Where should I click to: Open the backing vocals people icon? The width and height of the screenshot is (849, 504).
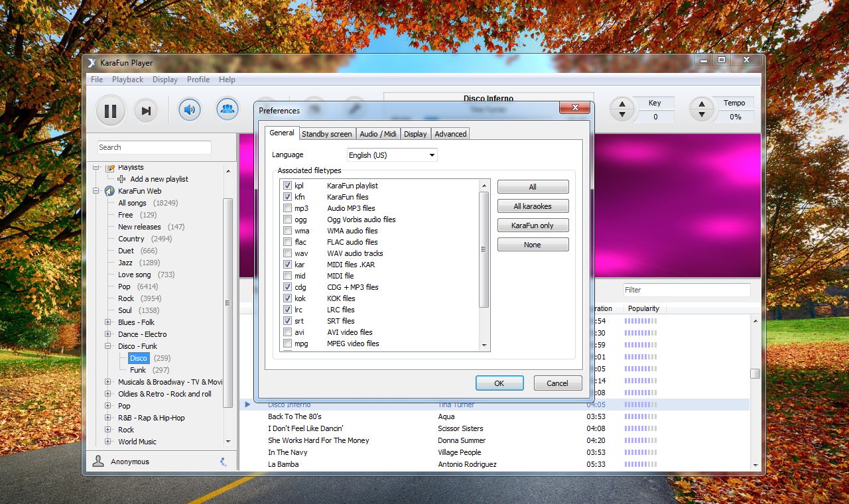click(x=228, y=109)
